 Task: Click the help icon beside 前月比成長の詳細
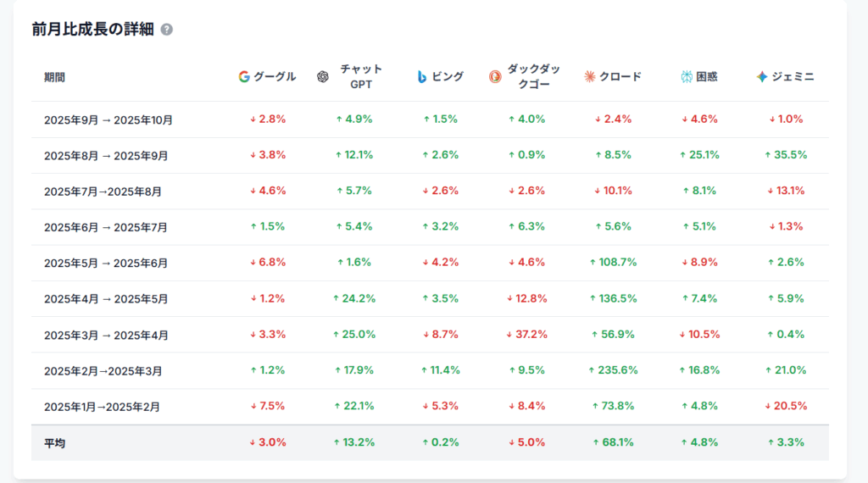point(167,30)
